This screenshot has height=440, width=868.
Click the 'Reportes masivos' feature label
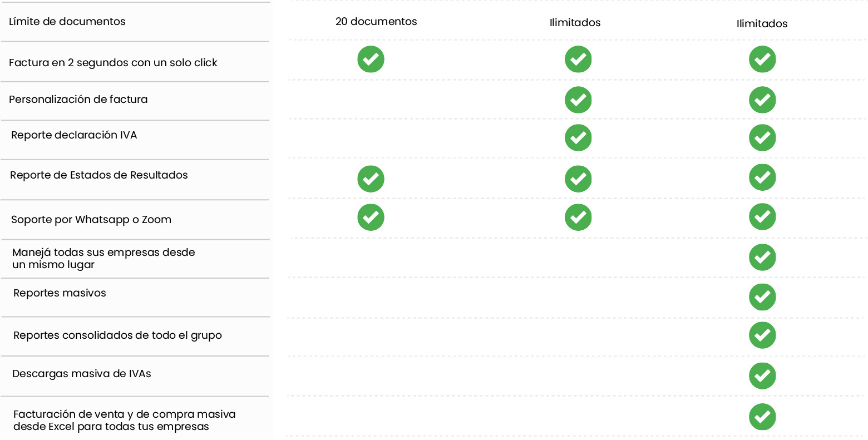[60, 293]
